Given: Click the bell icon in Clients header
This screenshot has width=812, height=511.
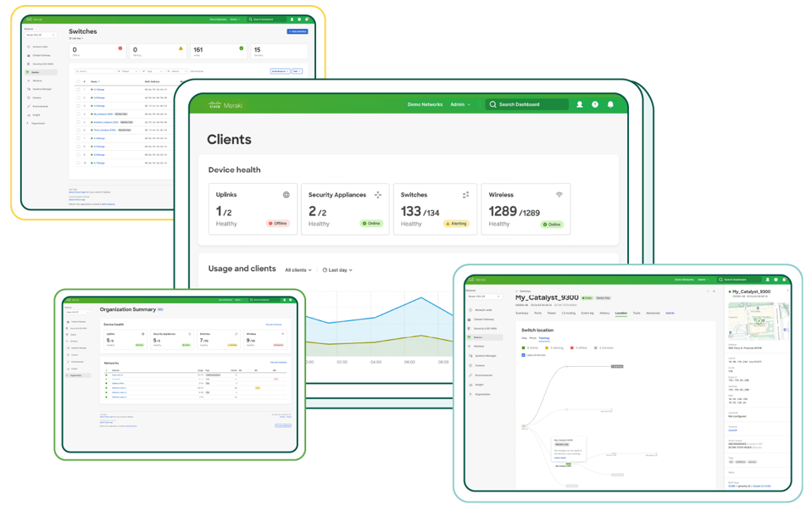Looking at the screenshot, I should click(x=610, y=105).
